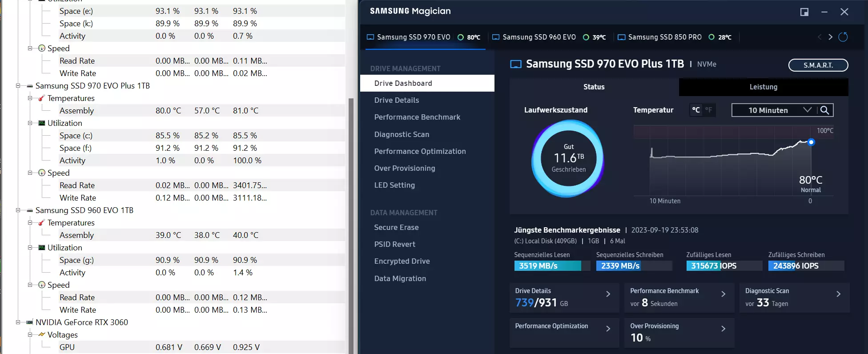
Task: Select the Space (c:) row
Action: (202, 136)
